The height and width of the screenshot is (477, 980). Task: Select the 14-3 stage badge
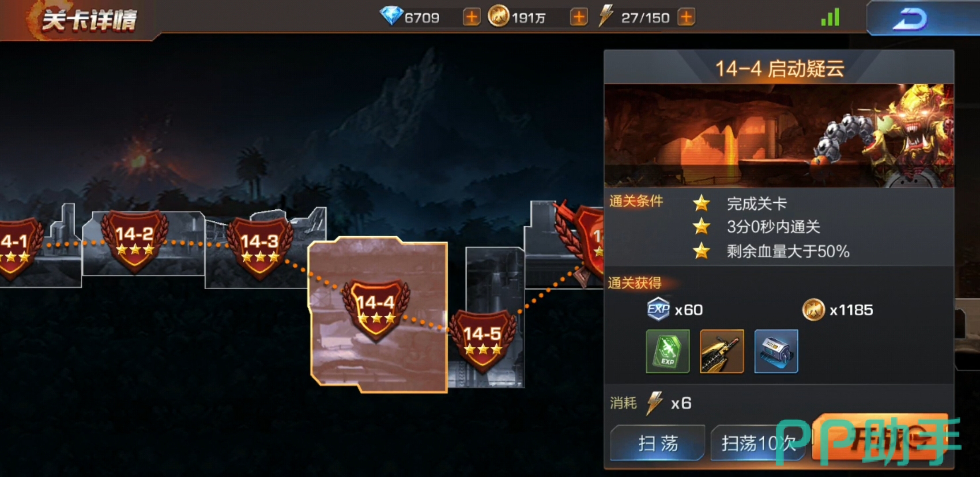[260, 248]
